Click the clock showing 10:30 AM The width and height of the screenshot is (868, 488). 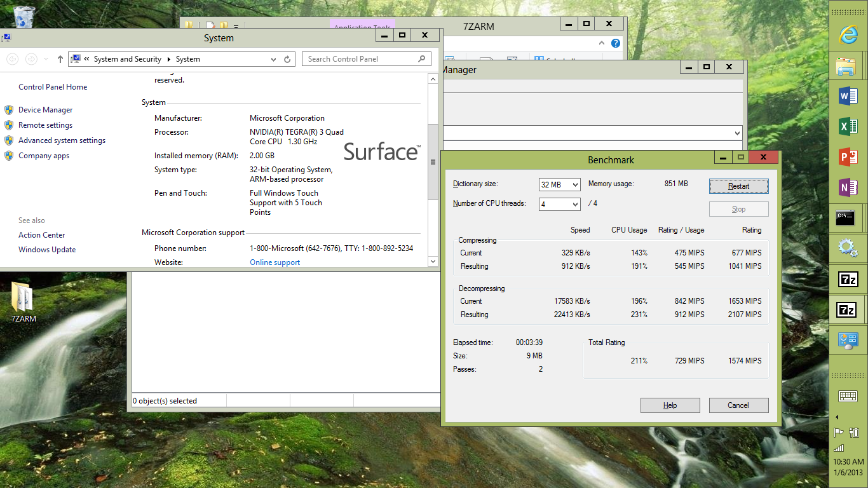(848, 462)
